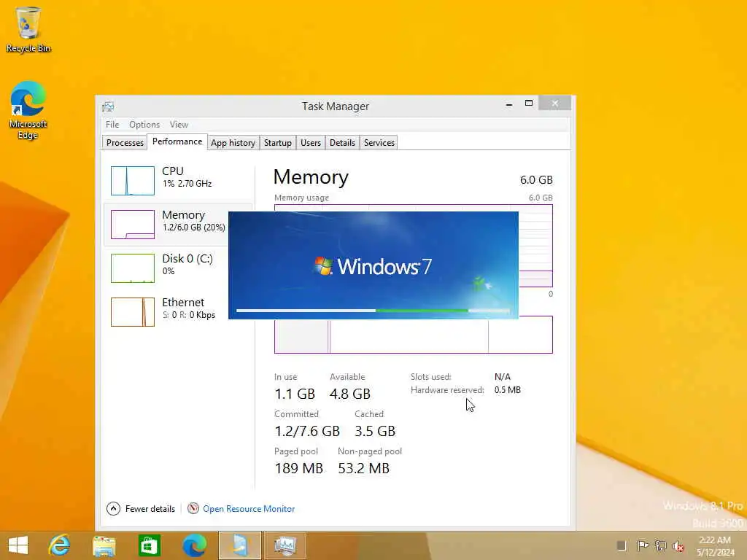
Task: Launch Microsoft Edge from taskbar
Action: pyautogui.click(x=194, y=545)
